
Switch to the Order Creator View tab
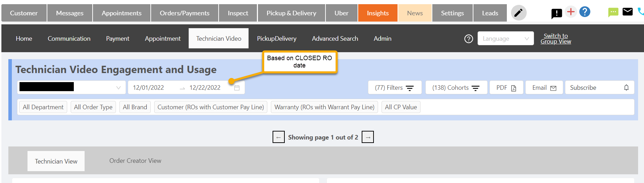coord(135,161)
